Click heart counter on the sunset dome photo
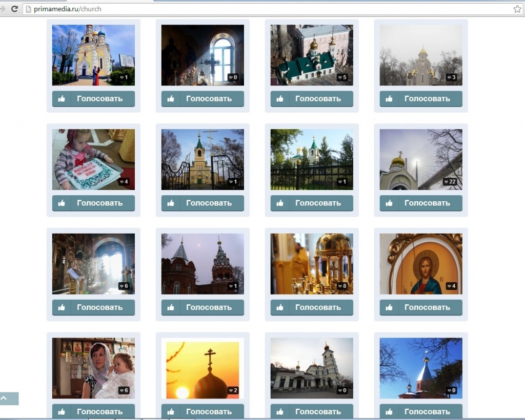Image resolution: width=525 pixels, height=420 pixels. click(x=233, y=391)
